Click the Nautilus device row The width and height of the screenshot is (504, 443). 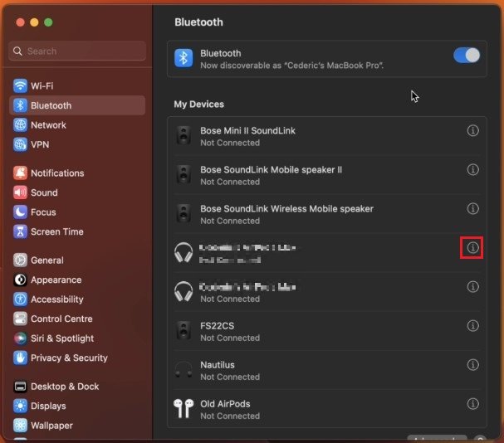316,370
